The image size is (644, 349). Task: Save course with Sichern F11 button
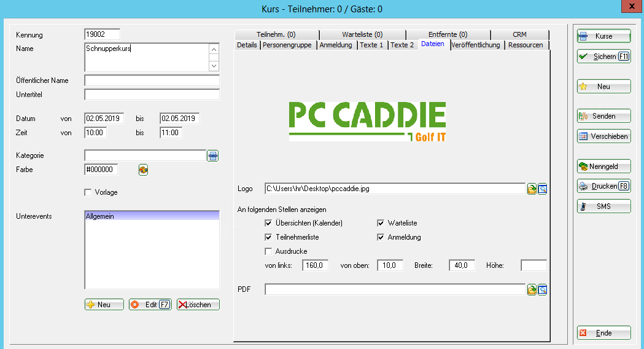[603, 57]
